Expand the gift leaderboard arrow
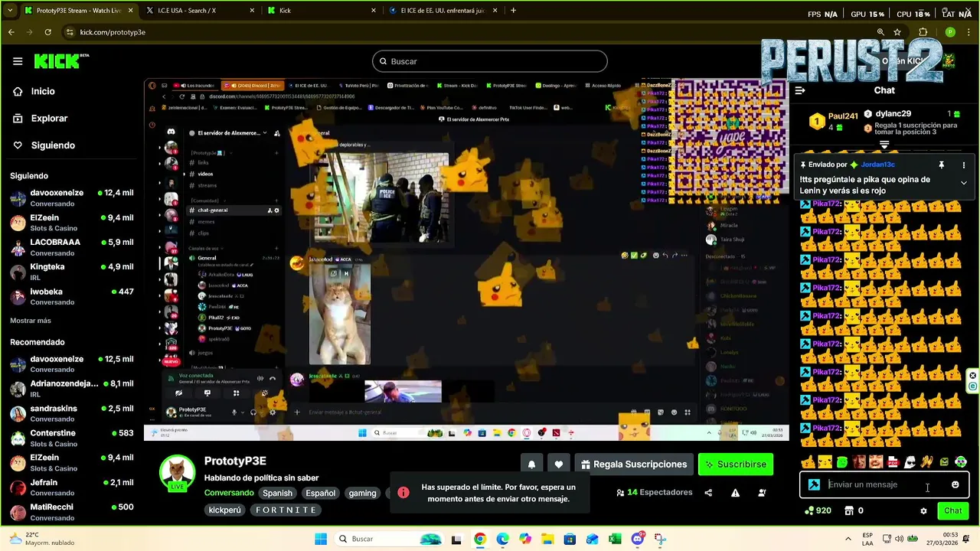This screenshot has height=551, width=980. point(884,144)
